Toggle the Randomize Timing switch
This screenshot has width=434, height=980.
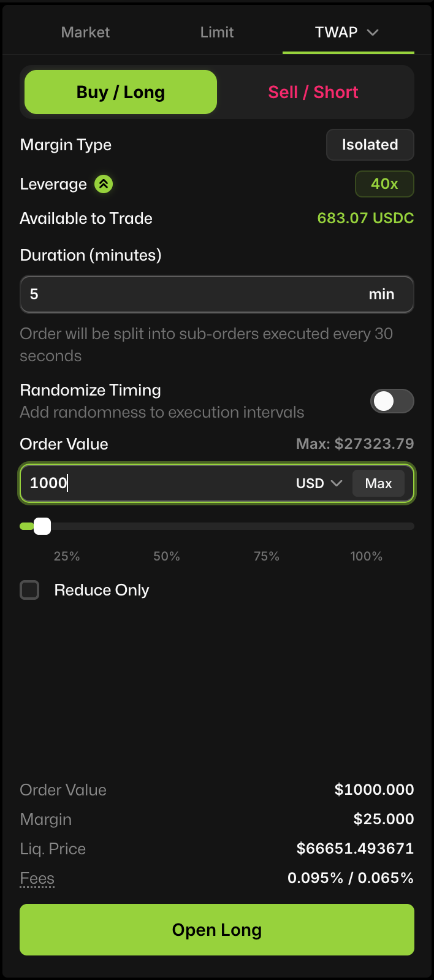pos(392,402)
